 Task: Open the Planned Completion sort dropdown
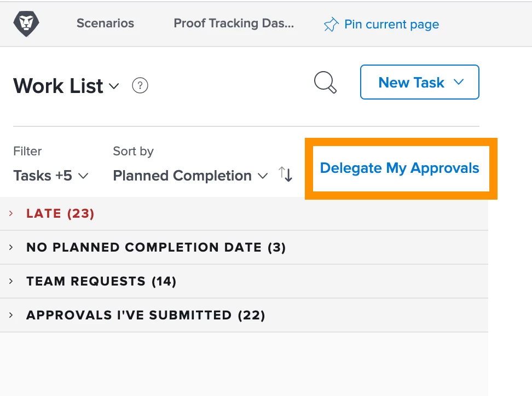point(190,176)
